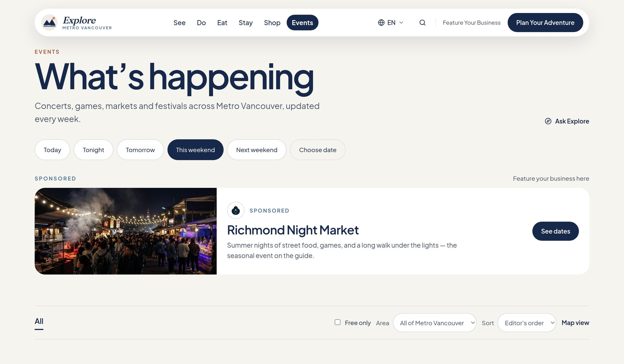This screenshot has width=624, height=364.
Task: Click the Ask Explore link text
Action: click(x=572, y=121)
